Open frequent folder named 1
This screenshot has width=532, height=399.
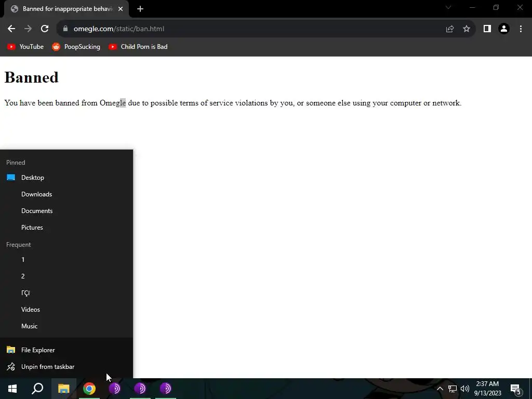66,260
